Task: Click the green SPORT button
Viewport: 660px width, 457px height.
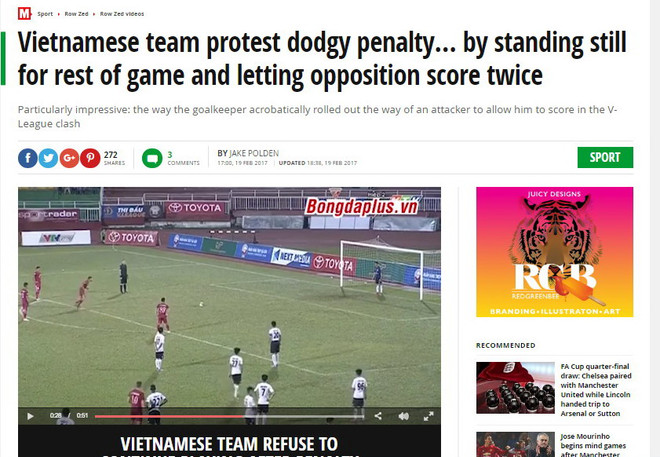Action: pos(605,157)
